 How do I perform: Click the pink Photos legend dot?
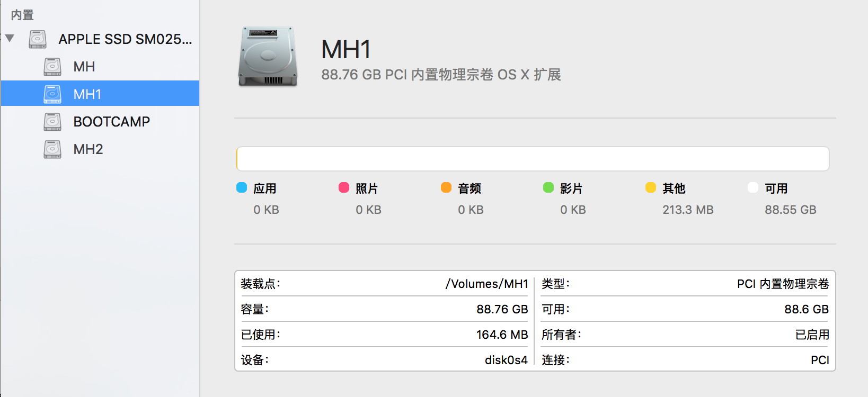[344, 188]
